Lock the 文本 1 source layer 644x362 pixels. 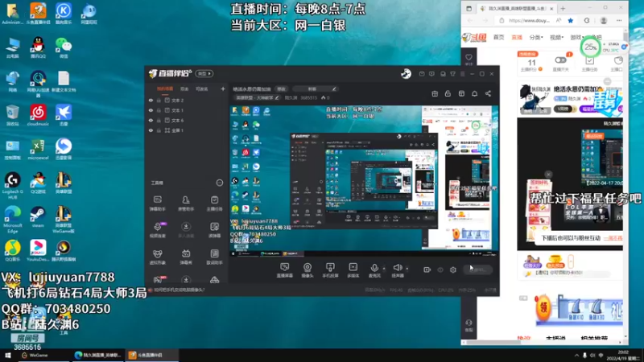[159, 110]
